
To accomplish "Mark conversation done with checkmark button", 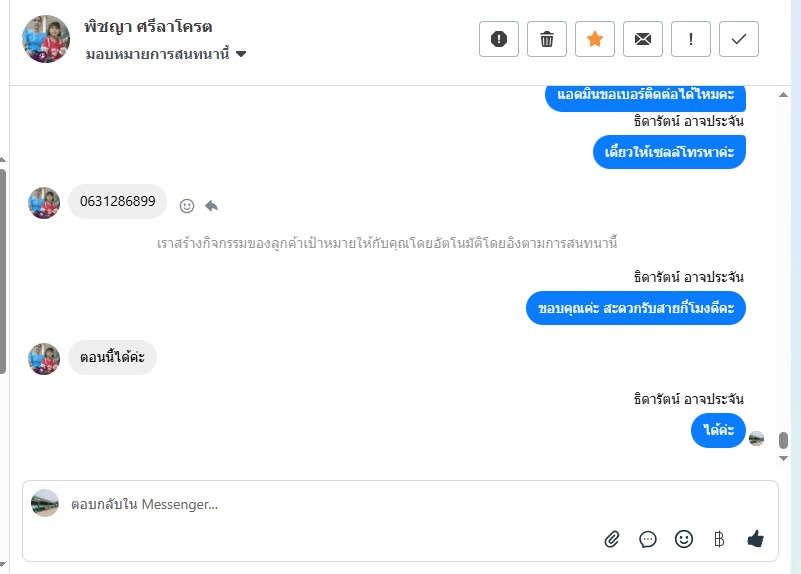I will [x=739, y=39].
